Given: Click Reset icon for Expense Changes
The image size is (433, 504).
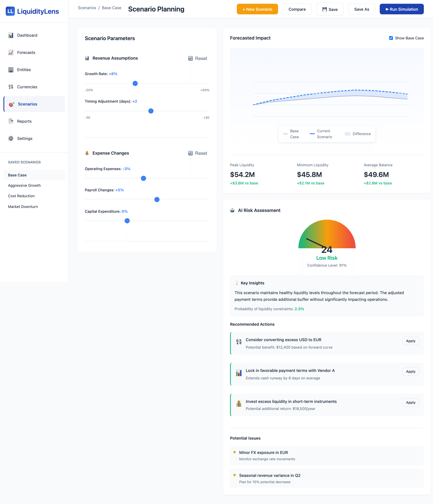Looking at the screenshot, I should tap(191, 153).
